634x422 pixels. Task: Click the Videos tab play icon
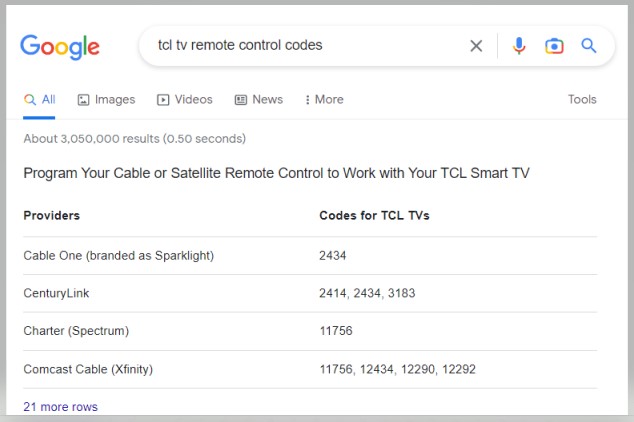pos(163,100)
